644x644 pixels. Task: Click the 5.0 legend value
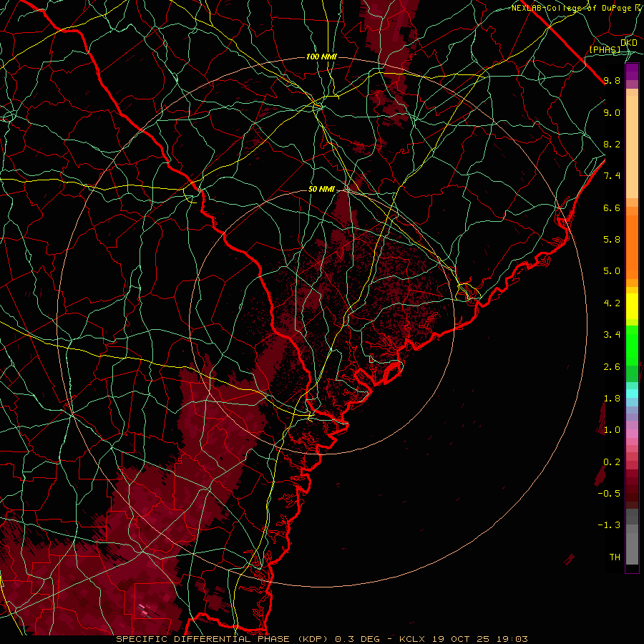pyautogui.click(x=612, y=271)
